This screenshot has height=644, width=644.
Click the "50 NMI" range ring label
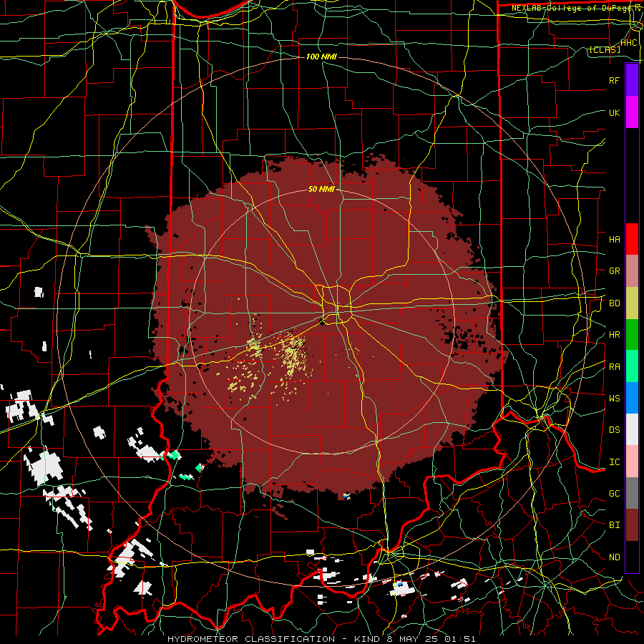(321, 190)
